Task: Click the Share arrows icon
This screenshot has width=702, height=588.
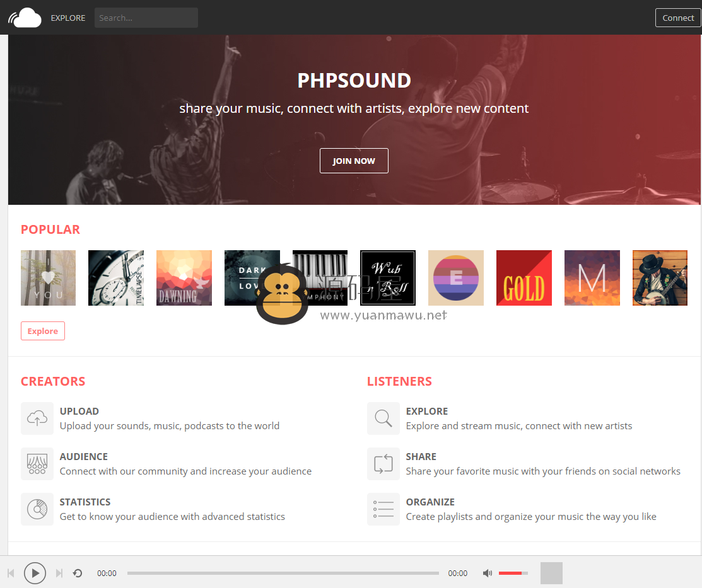Action: coord(383,464)
